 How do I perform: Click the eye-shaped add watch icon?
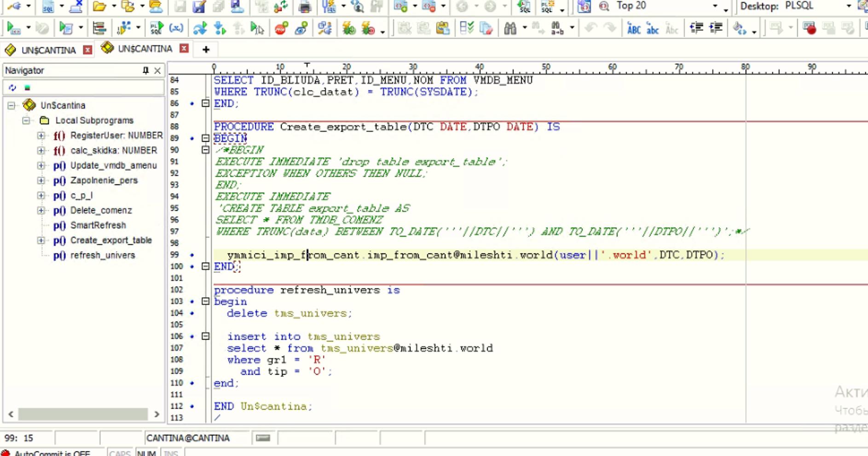[301, 29]
